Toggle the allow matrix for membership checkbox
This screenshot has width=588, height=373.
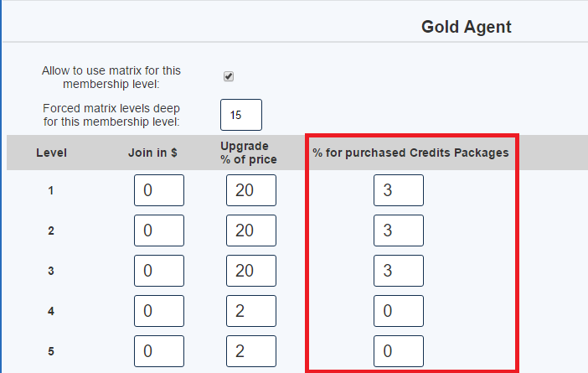click(229, 76)
